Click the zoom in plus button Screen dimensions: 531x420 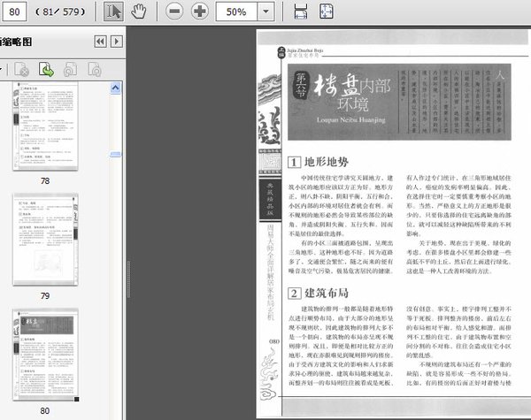pos(200,12)
